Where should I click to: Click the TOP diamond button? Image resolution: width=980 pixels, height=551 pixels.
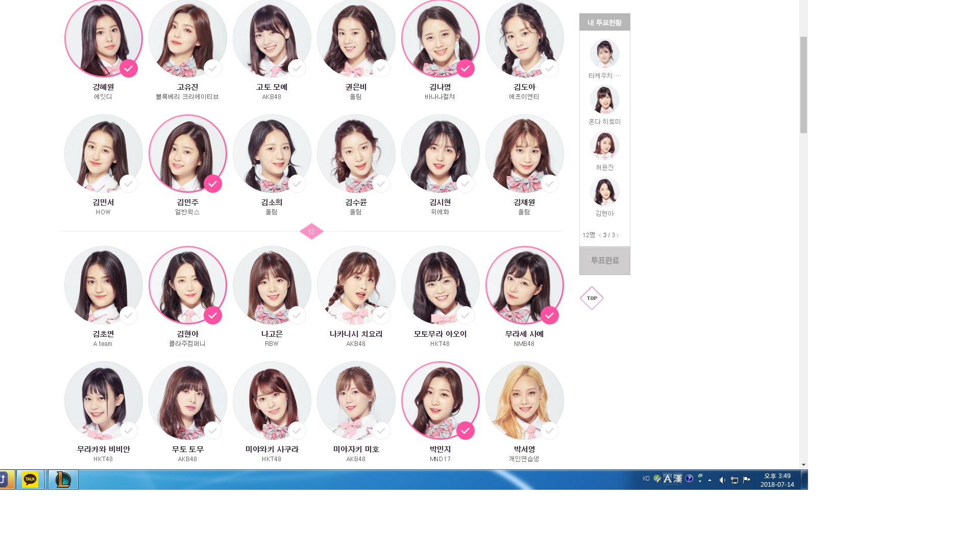pos(592,298)
